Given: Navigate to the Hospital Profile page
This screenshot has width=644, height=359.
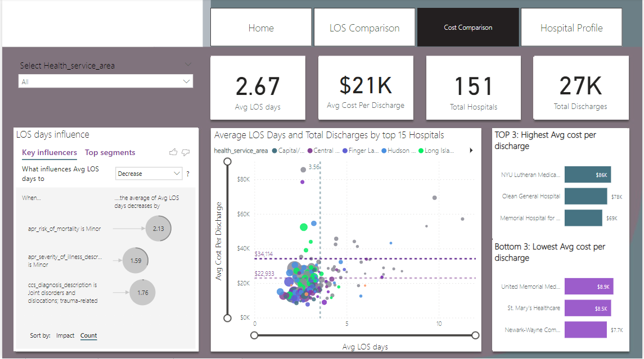Looking at the screenshot, I should [x=571, y=28].
